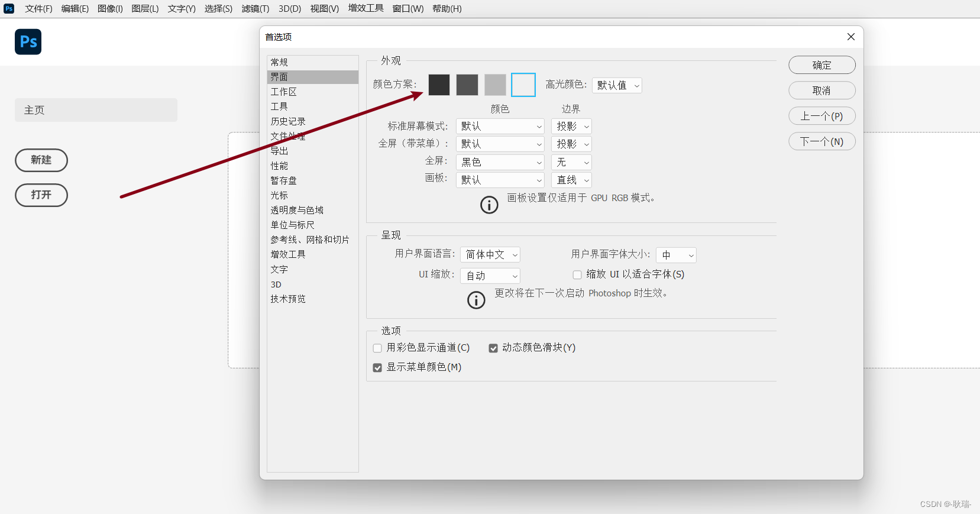Close the Preferences dialog with X
The image size is (980, 514).
pyautogui.click(x=850, y=37)
